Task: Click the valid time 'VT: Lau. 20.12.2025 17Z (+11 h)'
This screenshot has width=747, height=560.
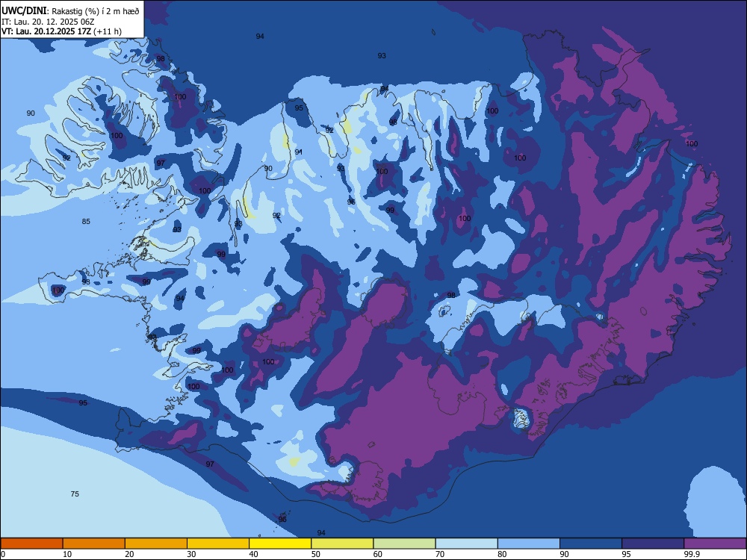Action: tap(61, 31)
